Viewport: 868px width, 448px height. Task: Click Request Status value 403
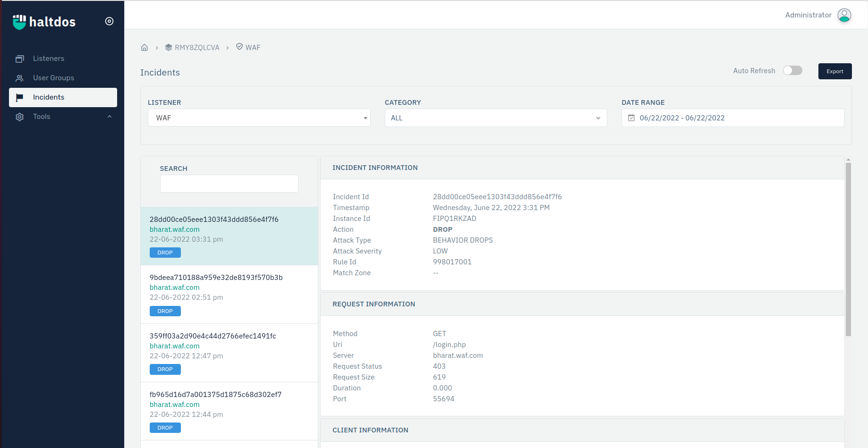[439, 366]
